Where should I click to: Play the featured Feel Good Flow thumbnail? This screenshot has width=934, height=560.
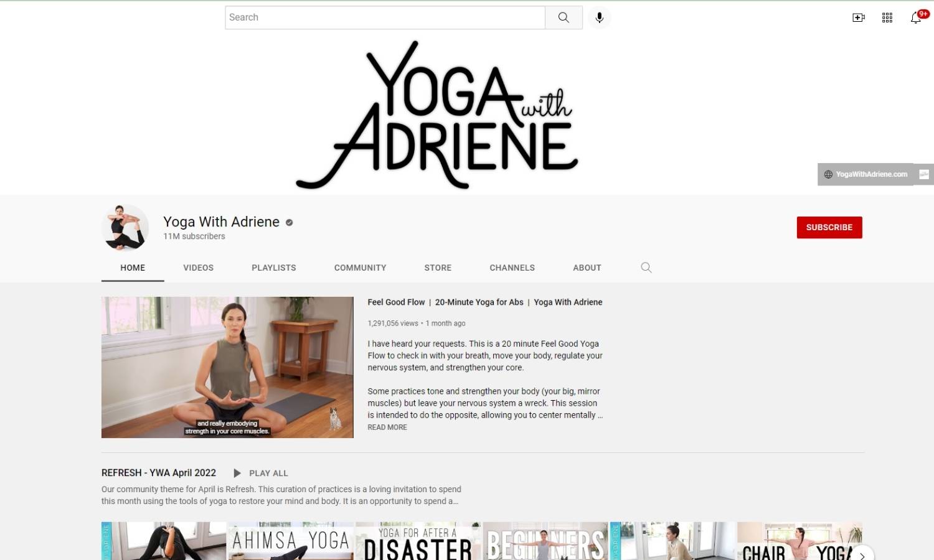point(227,367)
